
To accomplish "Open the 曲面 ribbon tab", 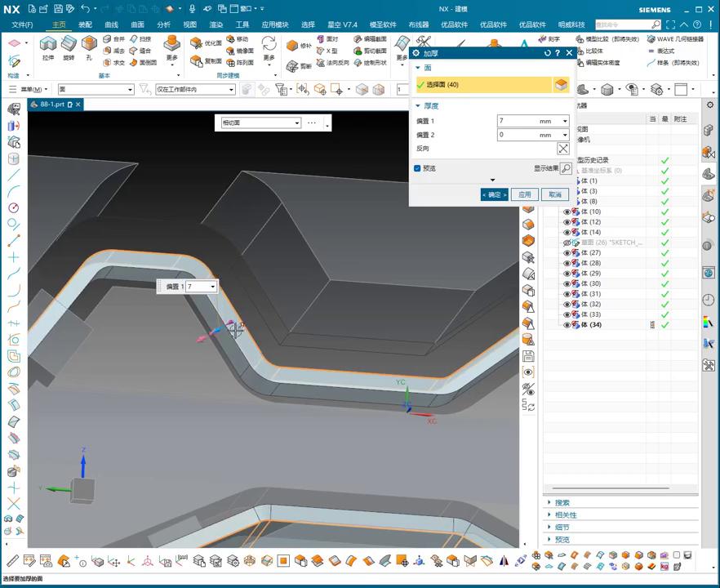I will click(x=137, y=24).
